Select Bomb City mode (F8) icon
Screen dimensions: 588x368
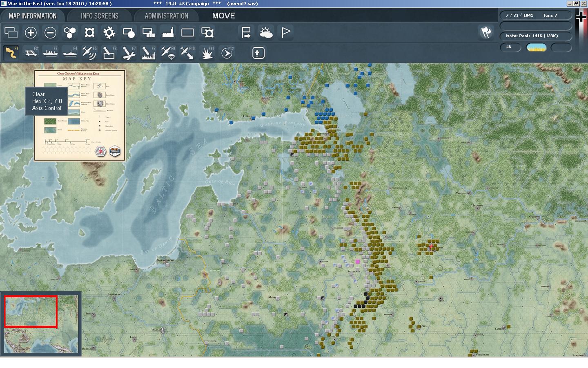148,53
